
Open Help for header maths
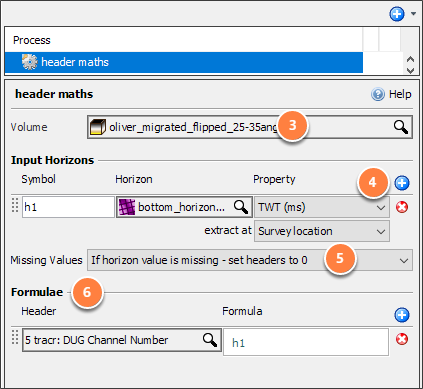pos(391,94)
